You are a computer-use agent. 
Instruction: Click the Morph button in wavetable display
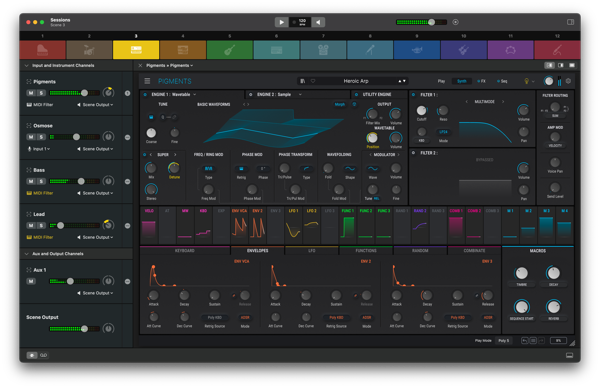pos(340,104)
